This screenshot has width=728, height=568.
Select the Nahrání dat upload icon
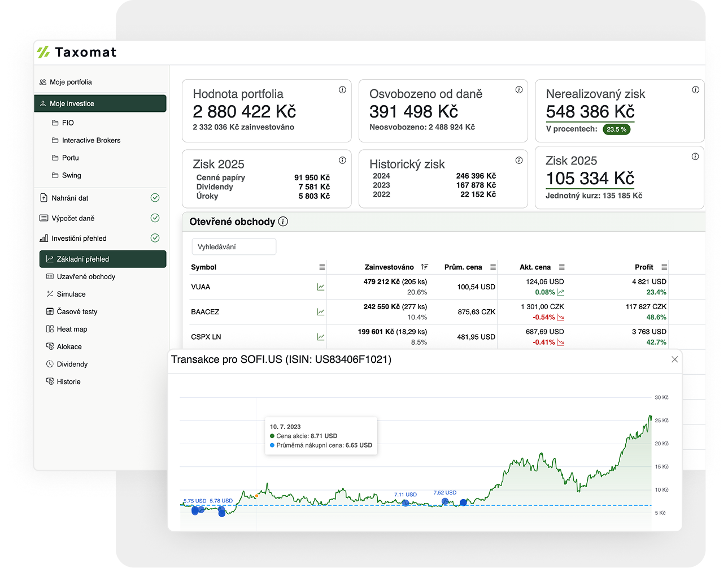(45, 198)
